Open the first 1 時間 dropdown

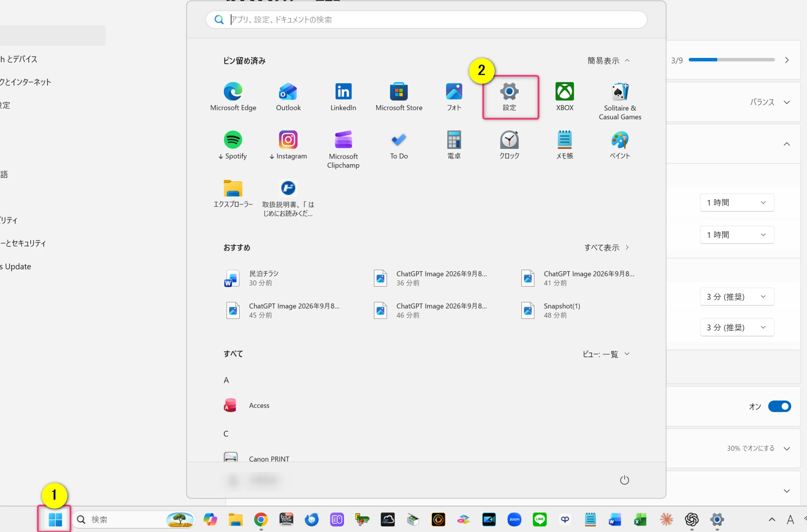click(x=737, y=202)
